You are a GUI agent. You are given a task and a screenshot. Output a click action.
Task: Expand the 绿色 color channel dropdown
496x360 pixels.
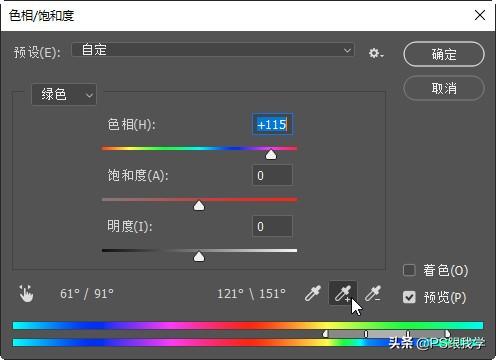click(64, 94)
